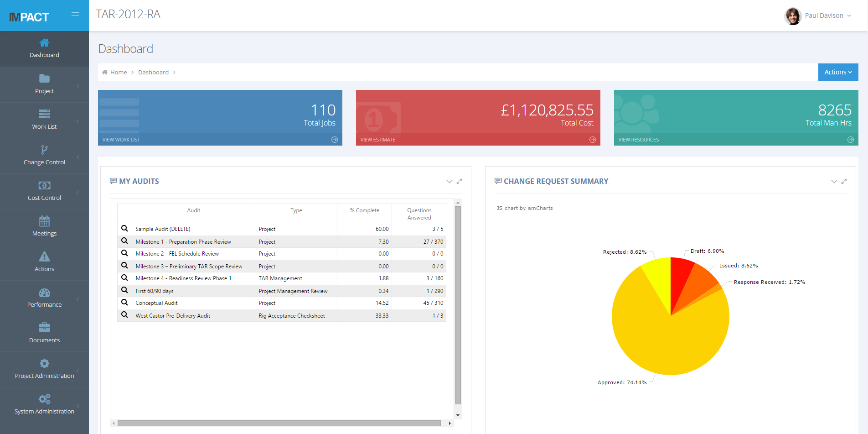Select the Documents menu label
The width and height of the screenshot is (868, 434).
click(x=44, y=340)
